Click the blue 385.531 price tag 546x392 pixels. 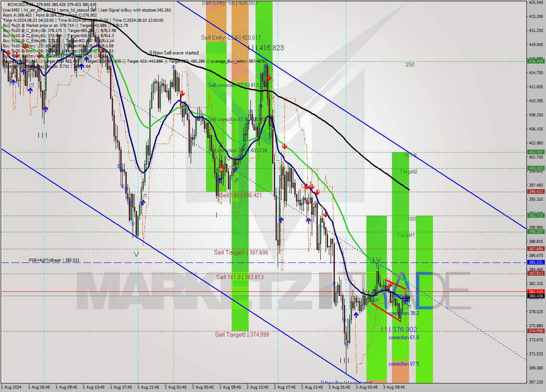(x=536, y=262)
